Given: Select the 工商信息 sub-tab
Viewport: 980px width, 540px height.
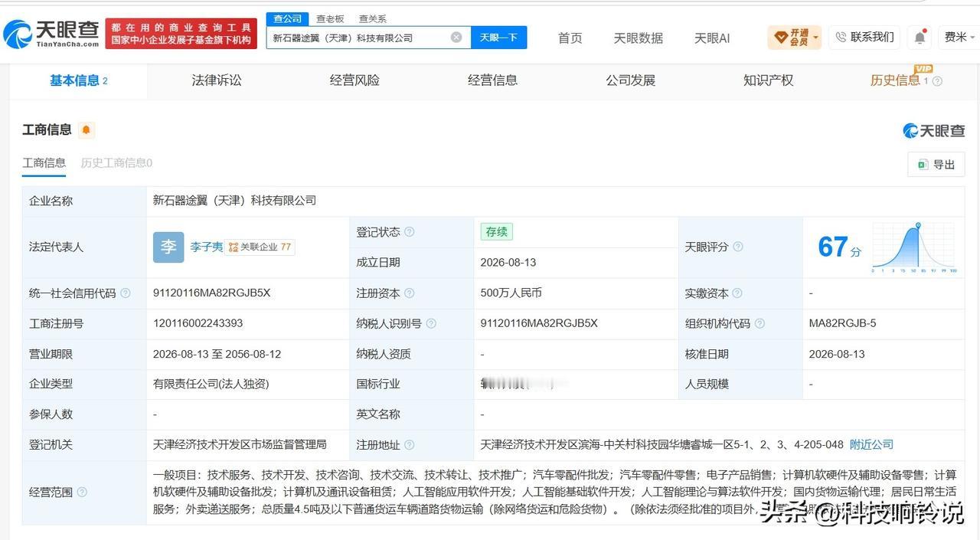Looking at the screenshot, I should click(44, 163).
